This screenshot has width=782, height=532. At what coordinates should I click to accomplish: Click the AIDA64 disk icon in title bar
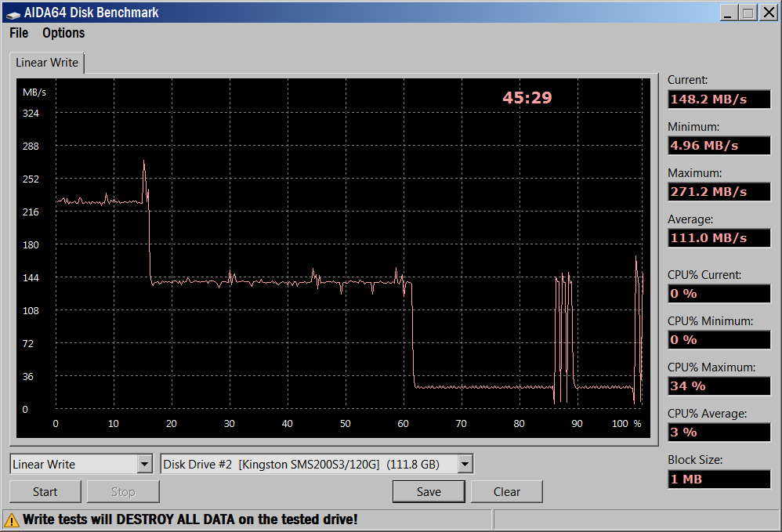13,14
